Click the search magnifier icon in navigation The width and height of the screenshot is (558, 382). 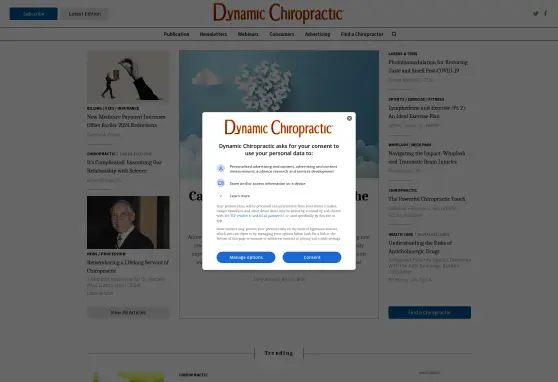394,34
